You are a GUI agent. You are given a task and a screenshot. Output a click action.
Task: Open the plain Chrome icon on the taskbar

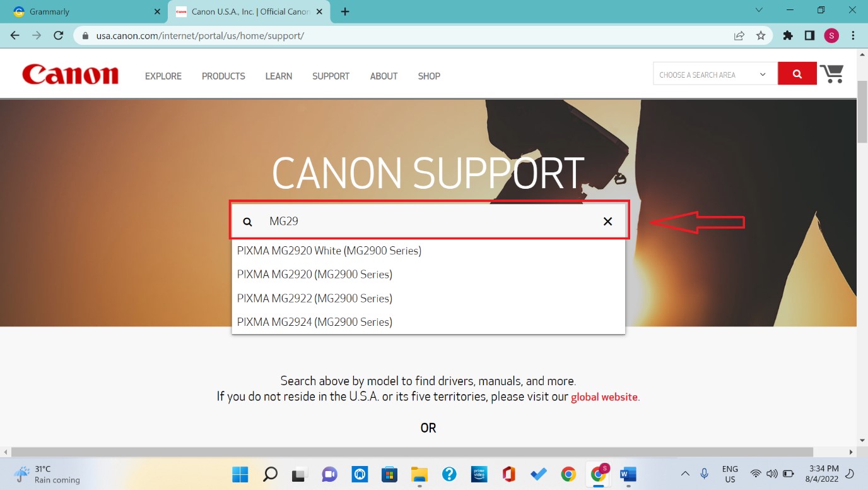pos(568,474)
